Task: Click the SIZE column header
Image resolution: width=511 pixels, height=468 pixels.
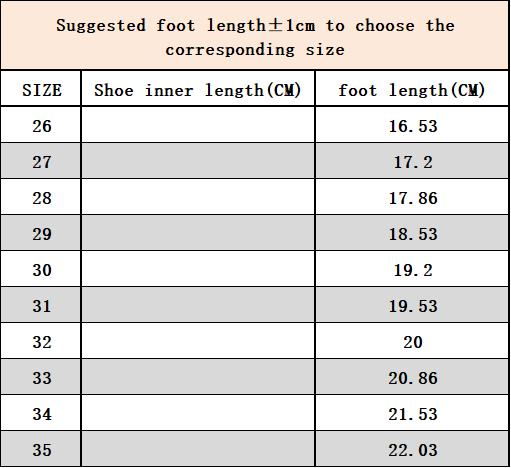Action: [x=41, y=89]
